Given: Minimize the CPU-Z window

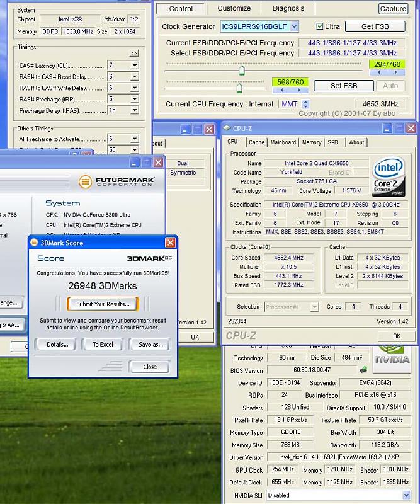Looking at the screenshot, I should coord(387,129).
